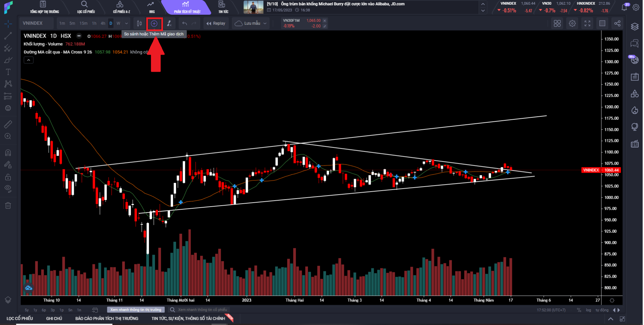Viewport: 644px width, 325px height.
Task: Click the Replay button
Action: coord(216,23)
